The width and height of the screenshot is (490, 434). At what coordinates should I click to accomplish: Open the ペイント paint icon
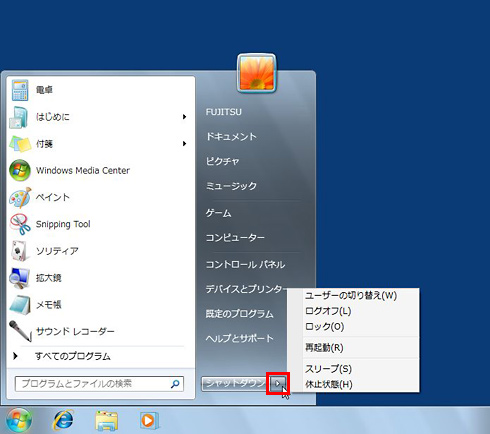click(20, 197)
